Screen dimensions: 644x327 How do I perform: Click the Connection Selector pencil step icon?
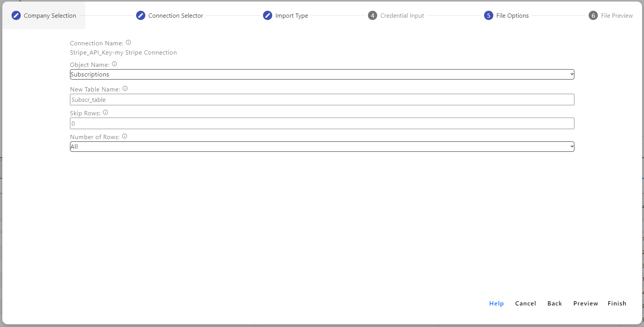141,15
